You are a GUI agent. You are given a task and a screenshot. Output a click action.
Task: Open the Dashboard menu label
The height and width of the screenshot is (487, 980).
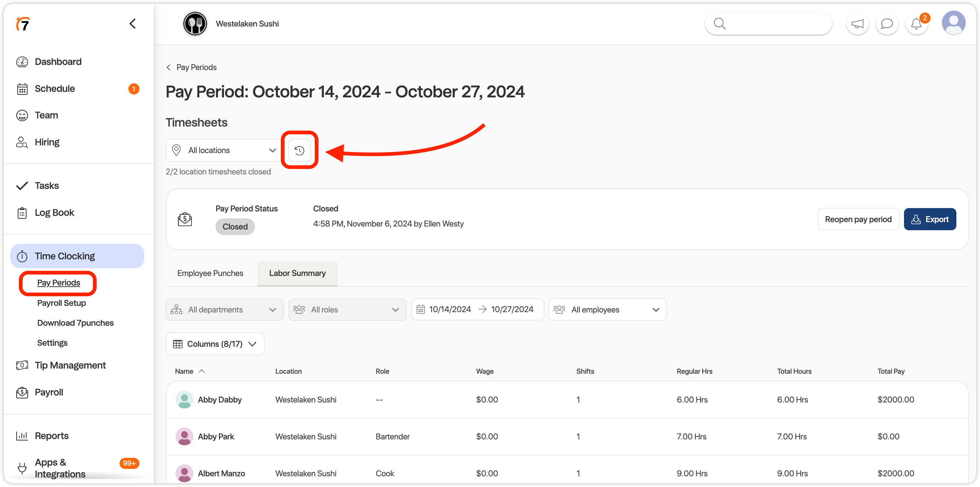(58, 62)
